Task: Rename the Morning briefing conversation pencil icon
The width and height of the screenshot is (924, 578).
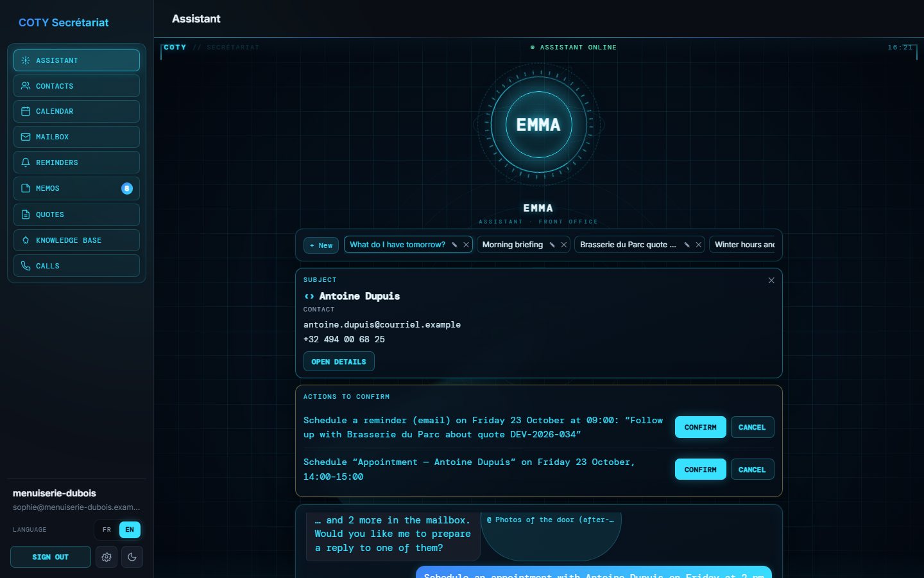Action: 552,245
